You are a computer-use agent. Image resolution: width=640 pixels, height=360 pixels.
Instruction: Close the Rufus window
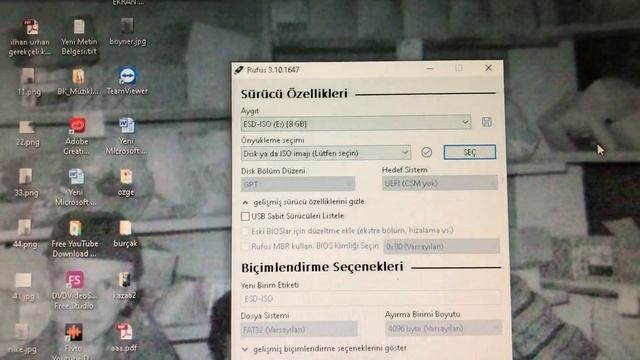tap(488, 68)
